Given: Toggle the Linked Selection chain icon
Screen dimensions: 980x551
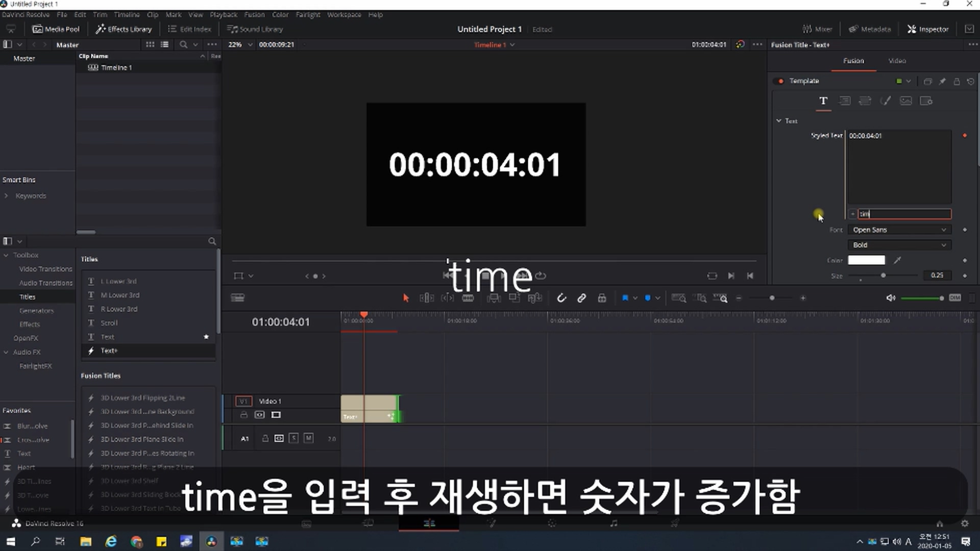Looking at the screenshot, I should click(581, 298).
